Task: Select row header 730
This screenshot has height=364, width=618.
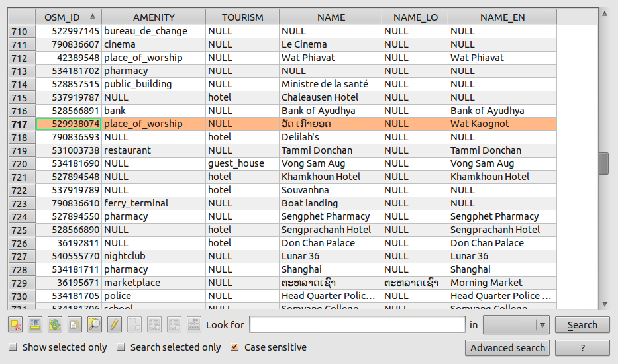Action: (22, 296)
